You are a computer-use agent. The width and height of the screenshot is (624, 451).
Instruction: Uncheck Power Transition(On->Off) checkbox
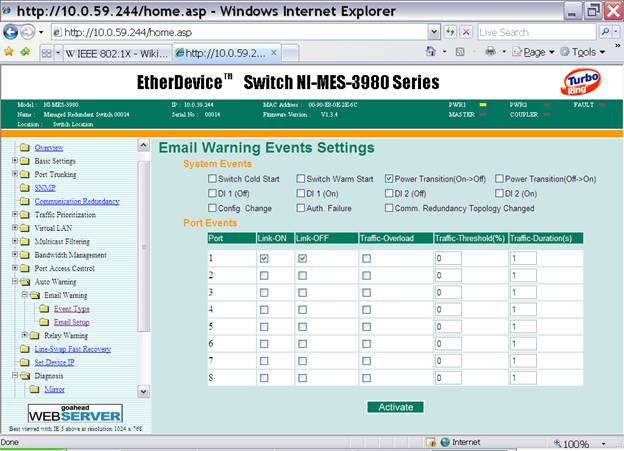pyautogui.click(x=389, y=179)
